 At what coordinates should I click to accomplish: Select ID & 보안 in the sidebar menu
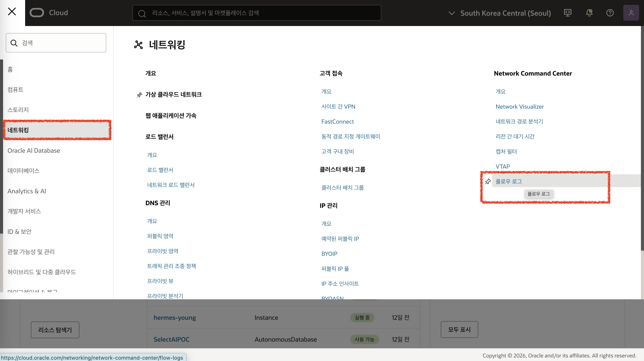(x=19, y=231)
